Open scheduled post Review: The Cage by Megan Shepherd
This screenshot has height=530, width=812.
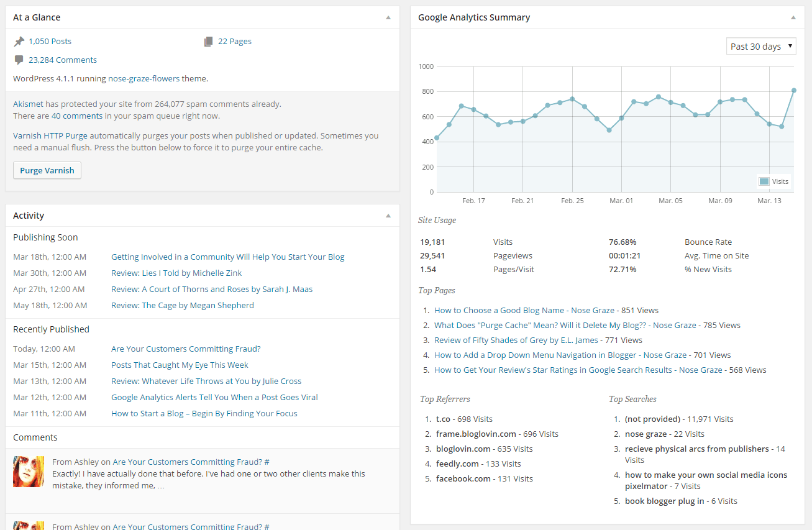click(182, 305)
